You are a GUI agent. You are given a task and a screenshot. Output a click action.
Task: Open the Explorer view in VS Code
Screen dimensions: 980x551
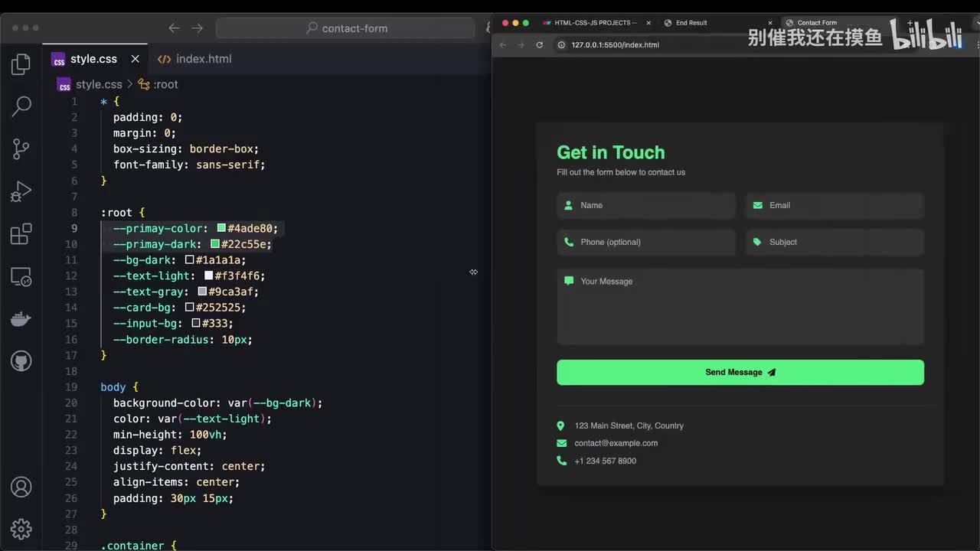(21, 64)
